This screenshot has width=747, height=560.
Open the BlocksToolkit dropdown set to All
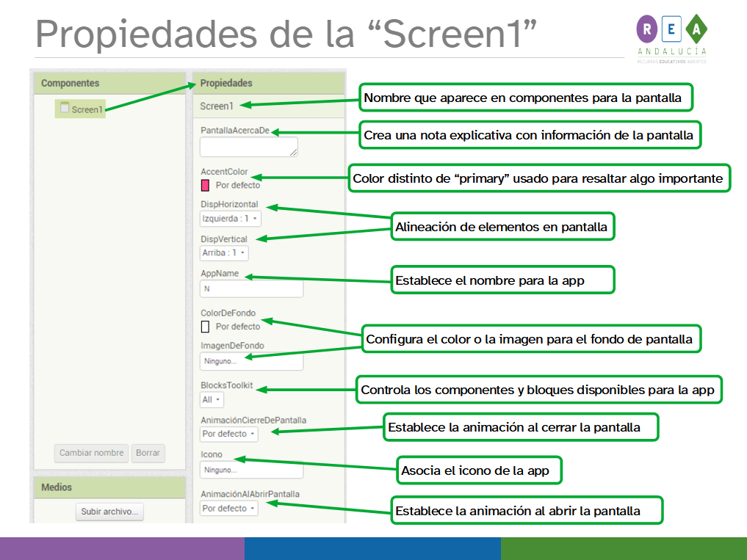[x=211, y=399]
